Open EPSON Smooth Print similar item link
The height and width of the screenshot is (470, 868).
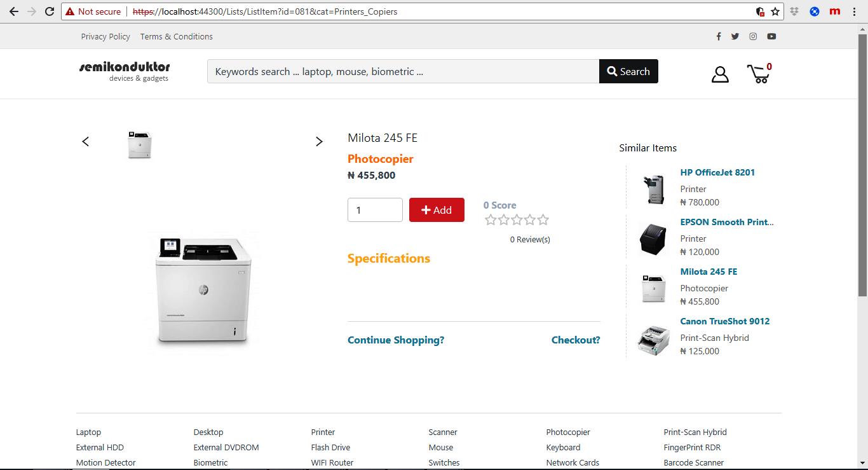pos(727,222)
